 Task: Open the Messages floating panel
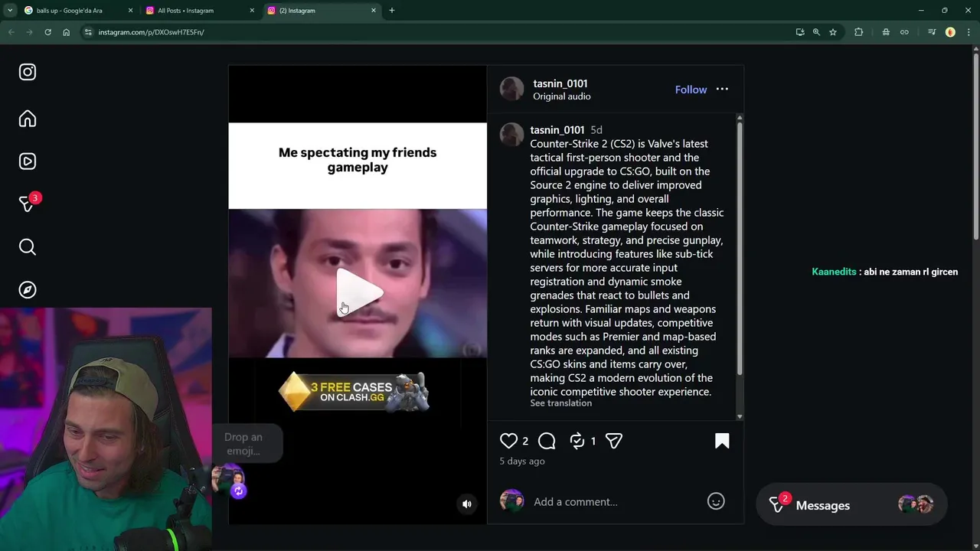point(851,505)
